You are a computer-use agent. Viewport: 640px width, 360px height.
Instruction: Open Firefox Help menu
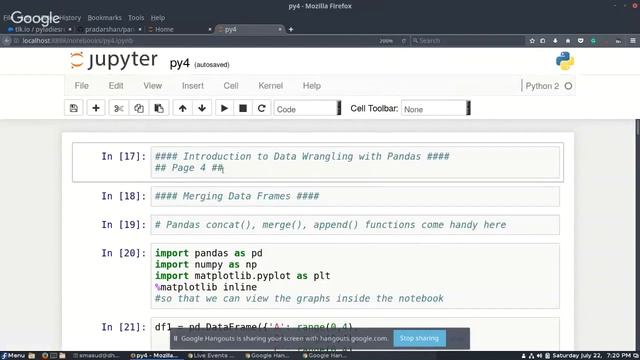[x=158, y=18]
